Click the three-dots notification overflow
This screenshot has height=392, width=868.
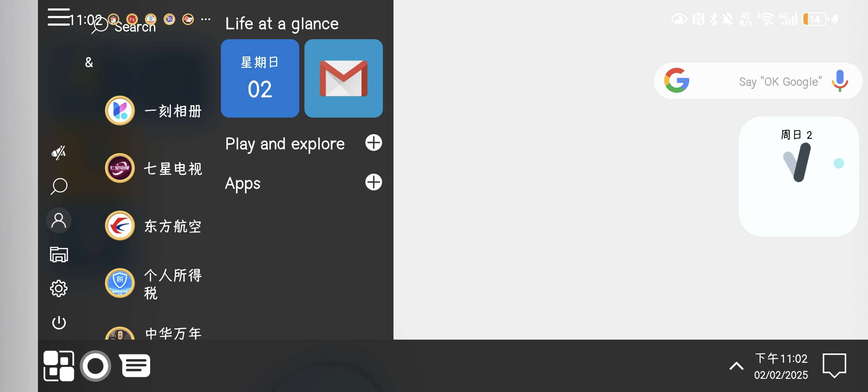(x=205, y=19)
